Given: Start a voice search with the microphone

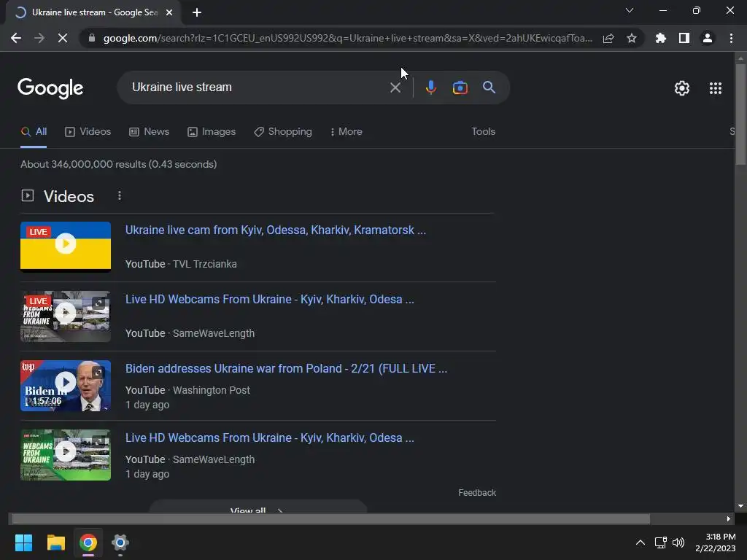Looking at the screenshot, I should click(x=430, y=87).
